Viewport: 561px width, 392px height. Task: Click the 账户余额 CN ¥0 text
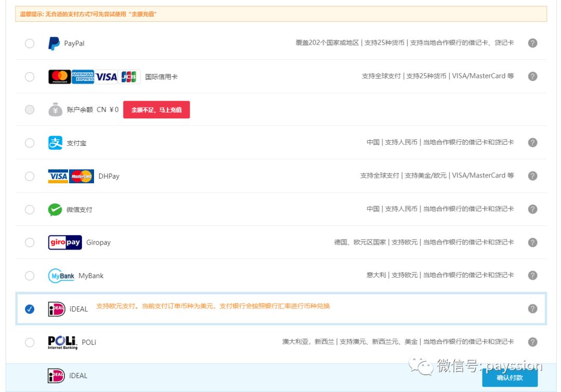(x=92, y=110)
